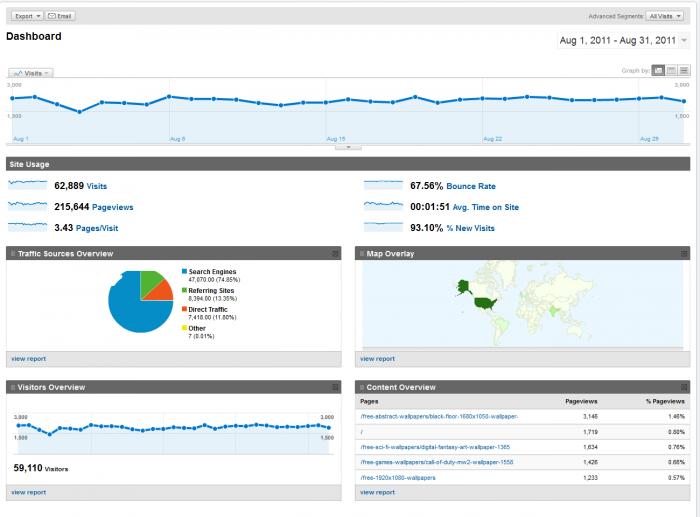Image resolution: width=700 pixels, height=517 pixels.
Task: Open the digital-fantasy-art-wallpaper page link
Action: 435,447
